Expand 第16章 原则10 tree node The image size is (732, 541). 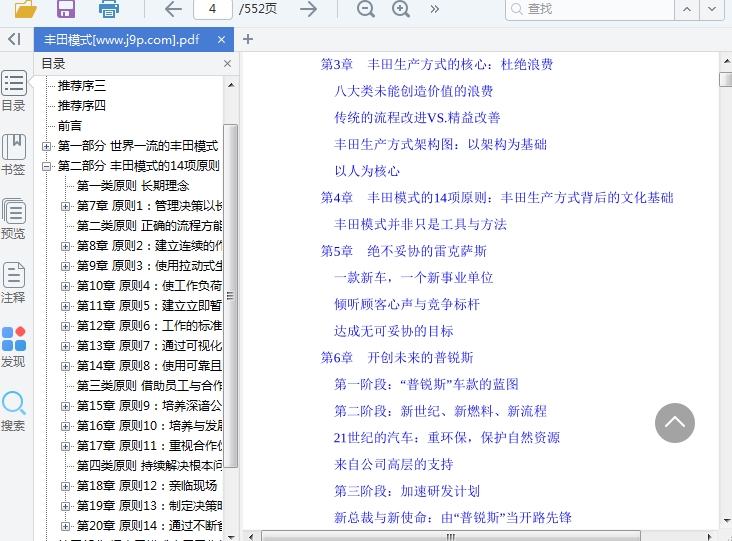coord(65,426)
